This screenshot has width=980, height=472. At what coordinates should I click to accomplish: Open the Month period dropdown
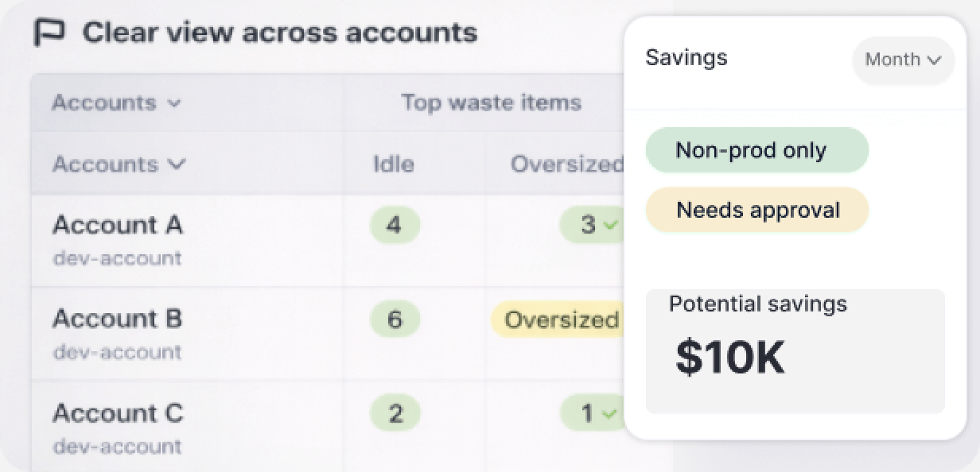click(903, 60)
